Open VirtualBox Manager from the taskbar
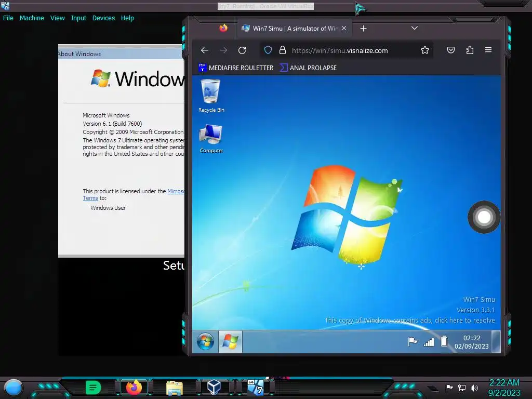The width and height of the screenshot is (532, 399). [x=214, y=387]
